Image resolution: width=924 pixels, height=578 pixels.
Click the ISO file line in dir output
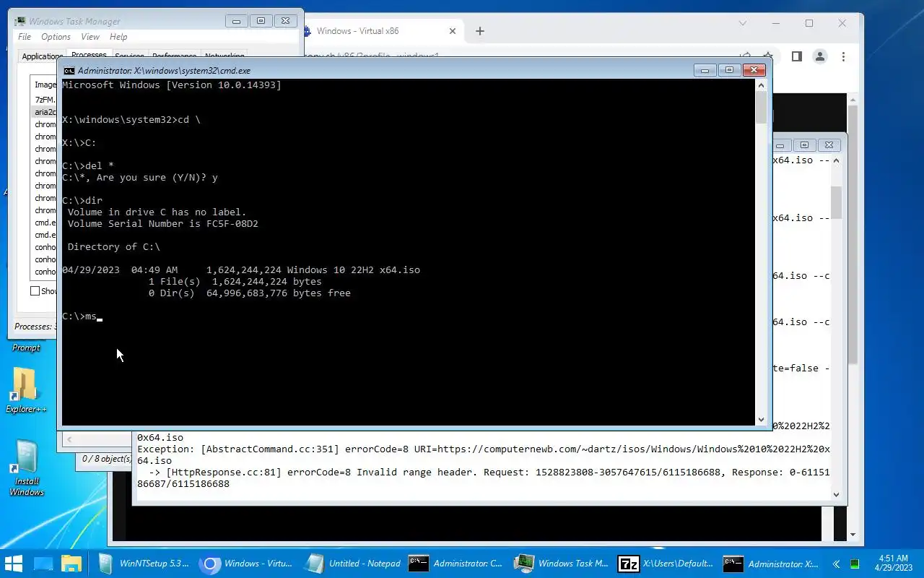click(241, 270)
